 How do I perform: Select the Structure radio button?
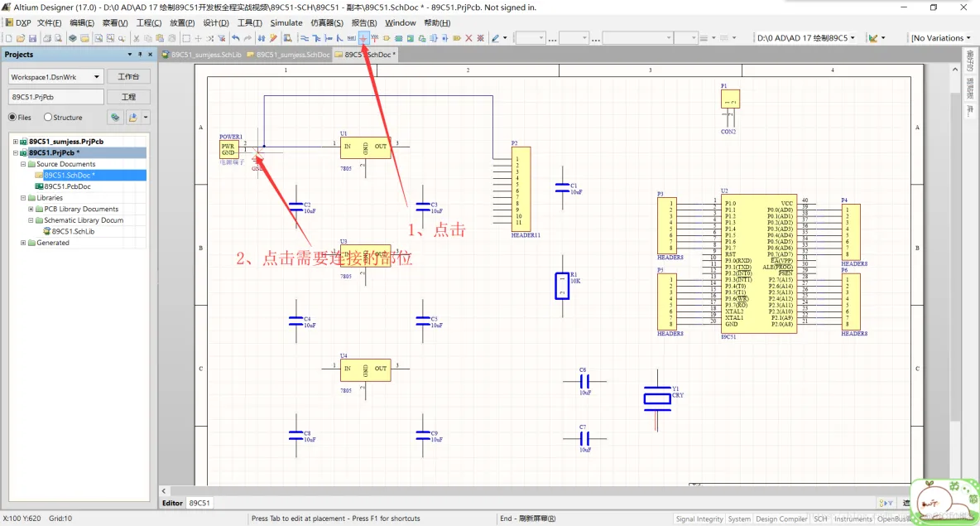[47, 117]
